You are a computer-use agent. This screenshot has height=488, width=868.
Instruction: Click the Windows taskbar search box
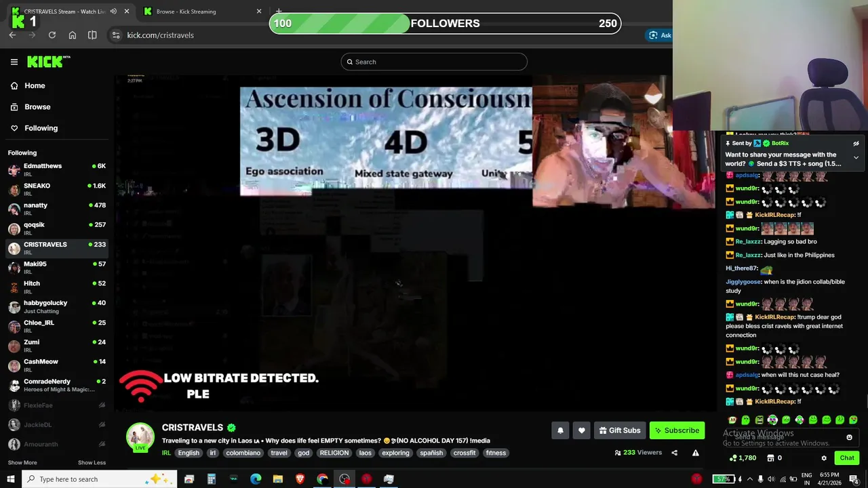pos(99,479)
